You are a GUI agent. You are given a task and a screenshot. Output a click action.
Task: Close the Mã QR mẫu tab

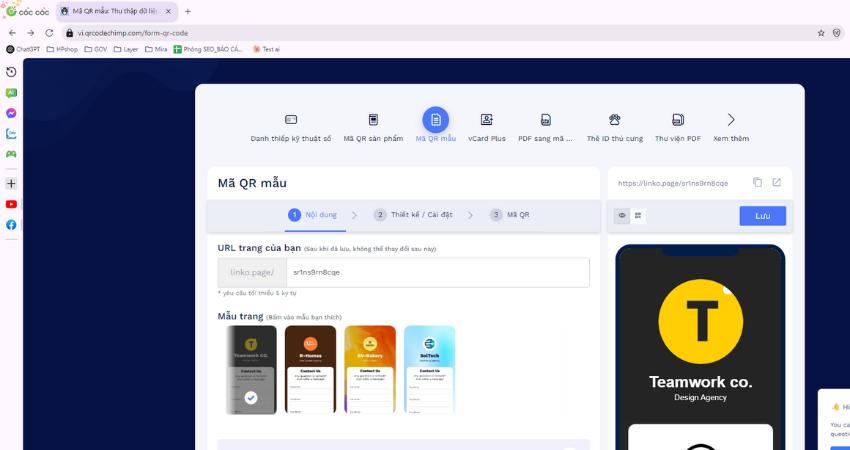169,11
